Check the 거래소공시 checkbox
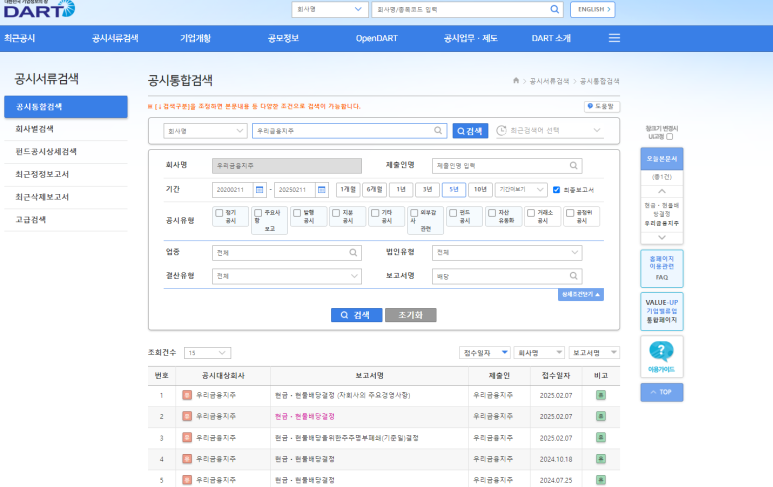This screenshot has height=487, width=773. click(x=531, y=213)
